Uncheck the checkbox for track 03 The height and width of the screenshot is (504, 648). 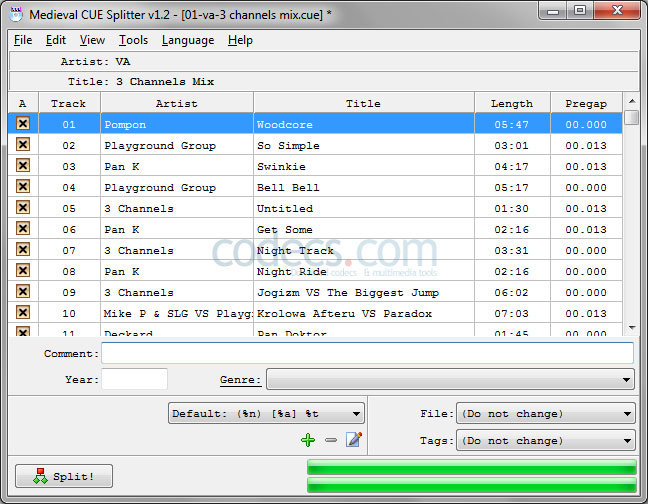[x=23, y=165]
